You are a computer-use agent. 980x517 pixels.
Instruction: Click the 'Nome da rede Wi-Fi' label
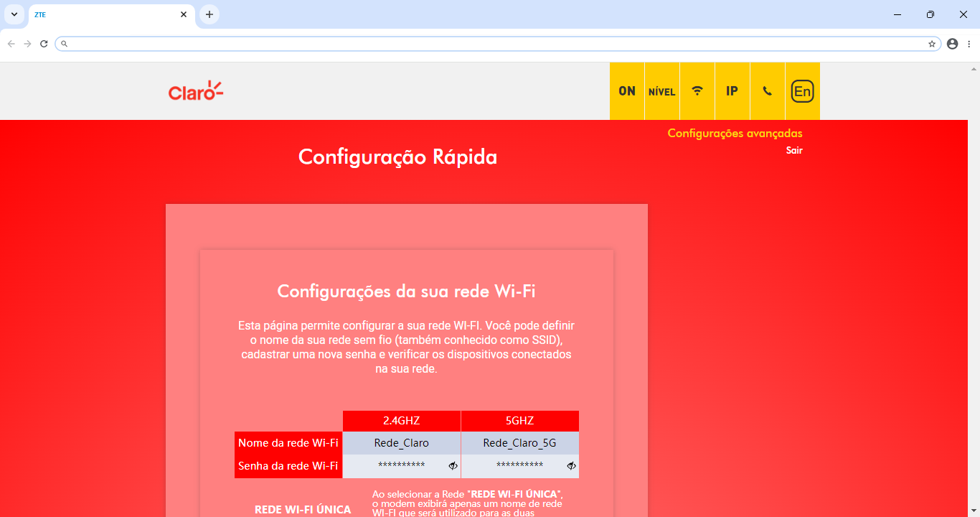(288, 443)
